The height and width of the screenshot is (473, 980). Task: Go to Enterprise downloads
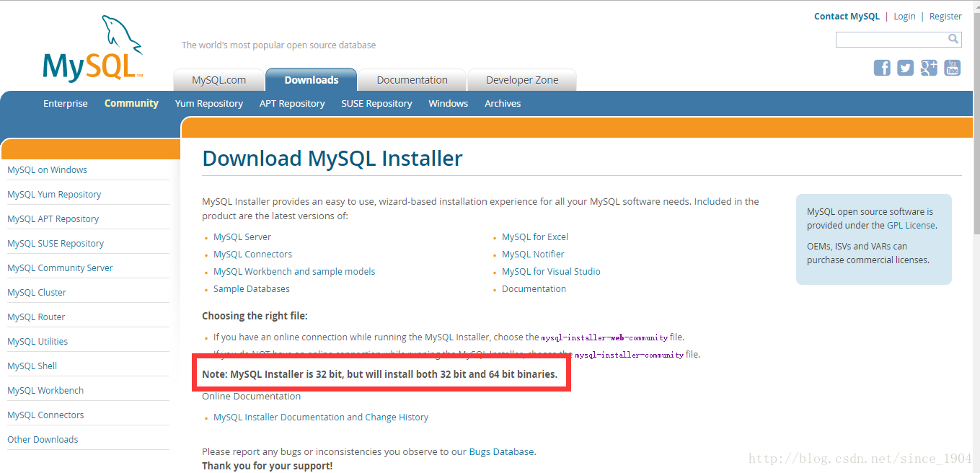click(x=66, y=104)
